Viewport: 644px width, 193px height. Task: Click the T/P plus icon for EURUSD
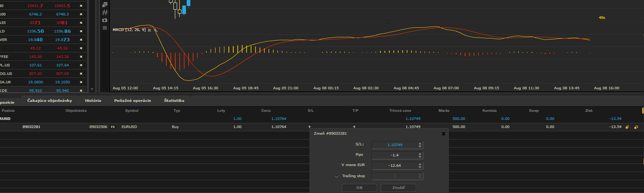click(354, 127)
